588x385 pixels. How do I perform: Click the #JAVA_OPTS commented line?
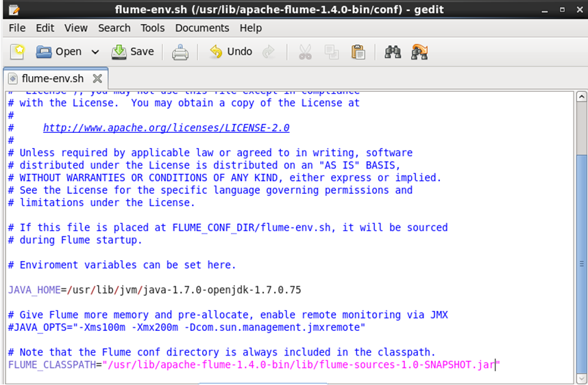(187, 327)
